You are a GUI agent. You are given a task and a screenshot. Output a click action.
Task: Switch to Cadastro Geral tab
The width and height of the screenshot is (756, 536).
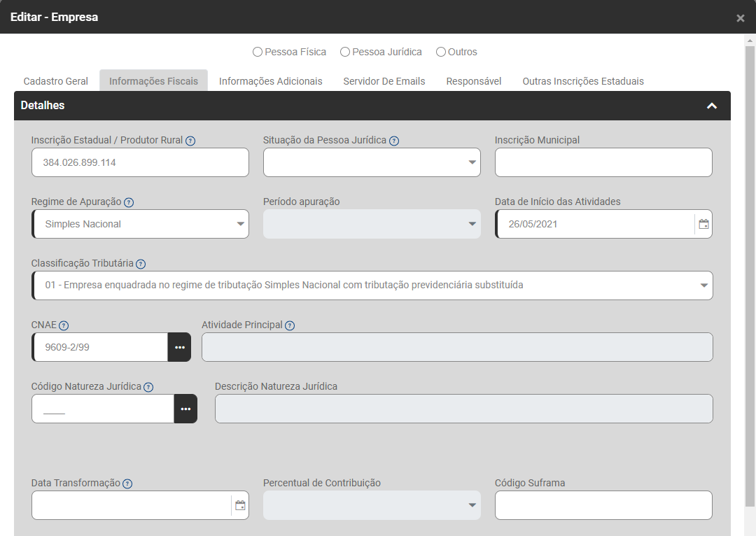[56, 81]
